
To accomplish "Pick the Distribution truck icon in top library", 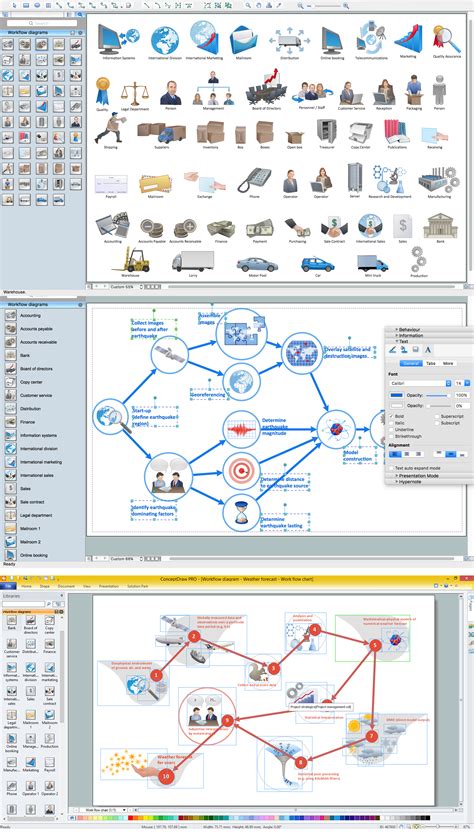I will (x=289, y=41).
